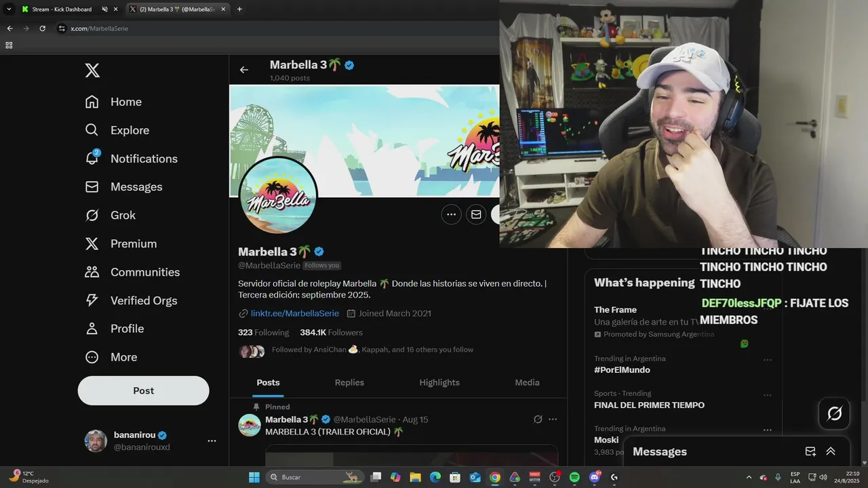Open pinned post date Aug 15
The height and width of the screenshot is (488, 868).
[415, 420]
